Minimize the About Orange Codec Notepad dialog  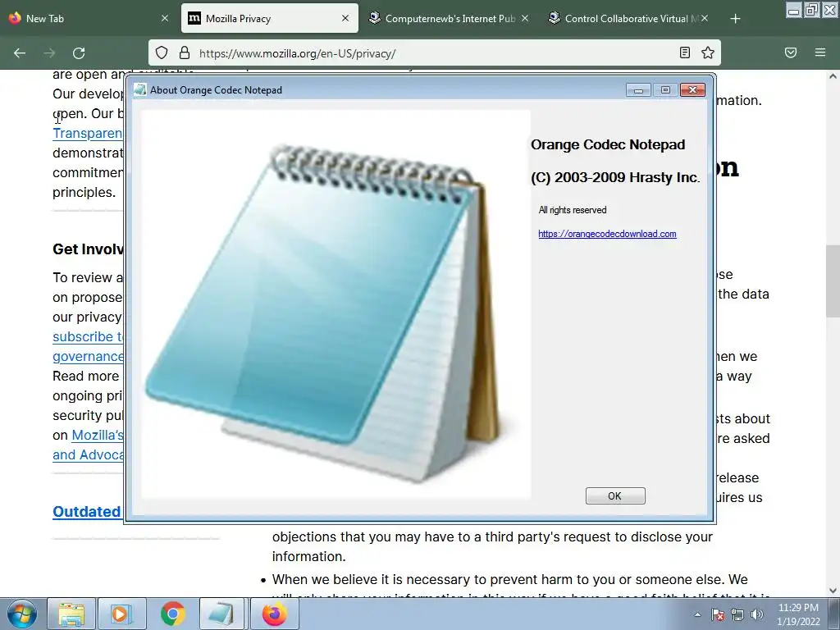638,90
